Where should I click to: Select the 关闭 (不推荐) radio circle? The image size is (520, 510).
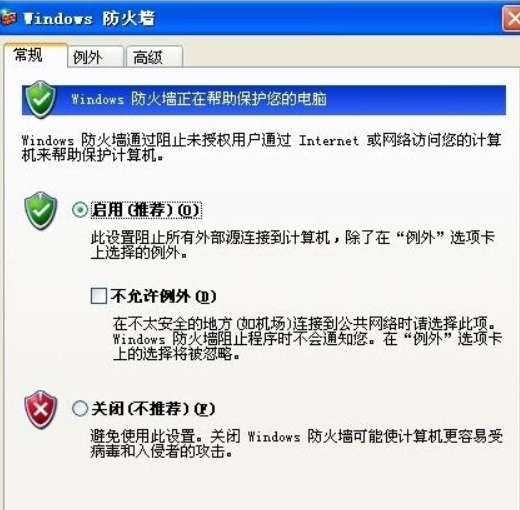coord(80,408)
